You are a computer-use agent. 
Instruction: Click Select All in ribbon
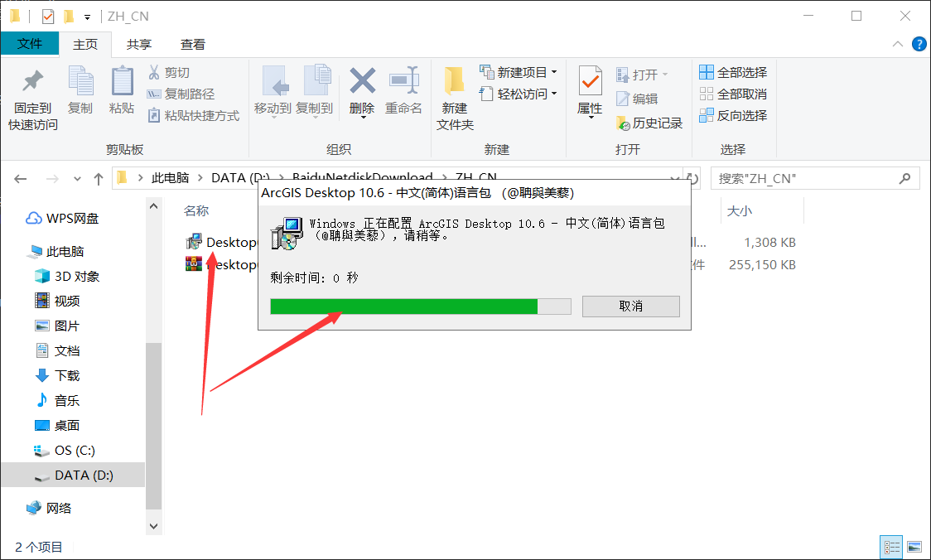[733, 72]
